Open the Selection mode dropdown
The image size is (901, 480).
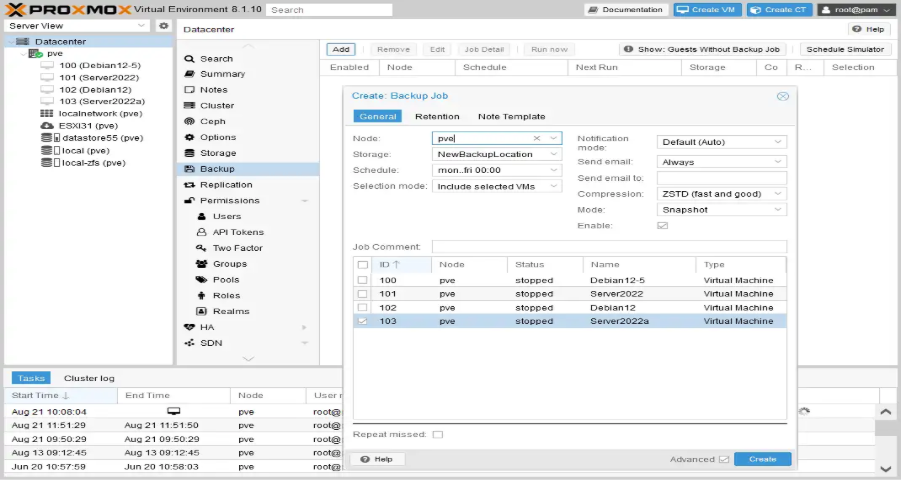point(554,186)
